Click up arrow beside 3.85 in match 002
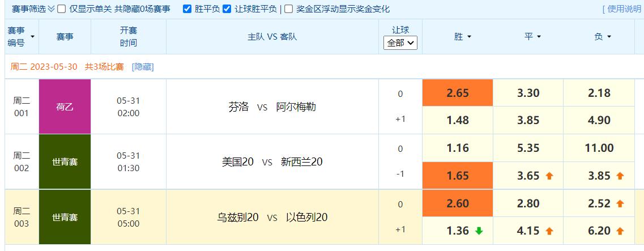644x251 pixels. click(620, 176)
